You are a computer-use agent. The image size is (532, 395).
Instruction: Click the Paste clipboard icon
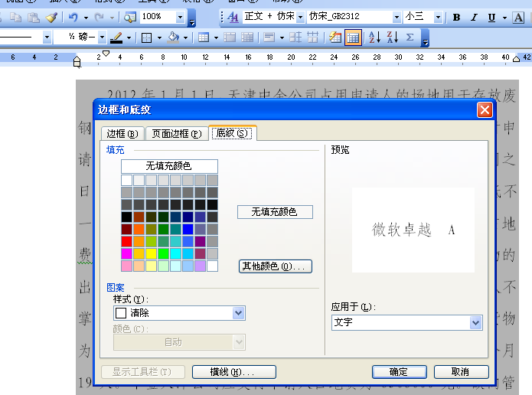pyautogui.click(x=33, y=17)
